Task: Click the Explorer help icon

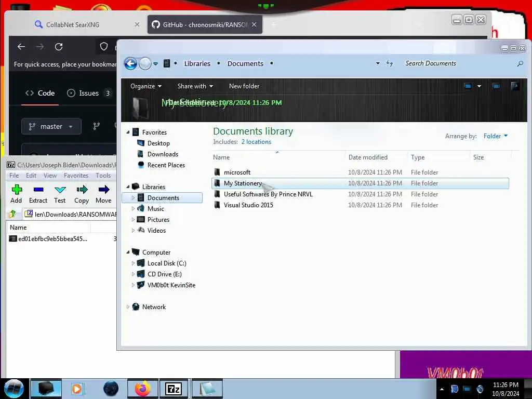Action: [515, 86]
